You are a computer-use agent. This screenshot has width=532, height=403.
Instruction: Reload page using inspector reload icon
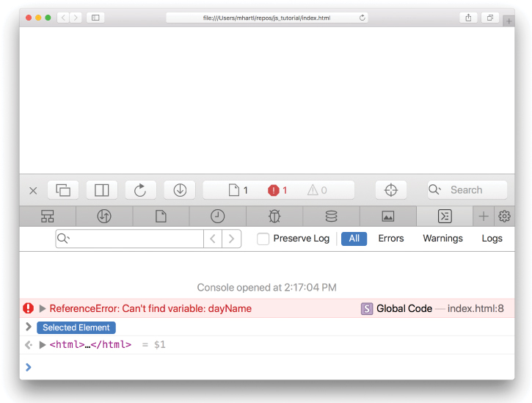[140, 190]
